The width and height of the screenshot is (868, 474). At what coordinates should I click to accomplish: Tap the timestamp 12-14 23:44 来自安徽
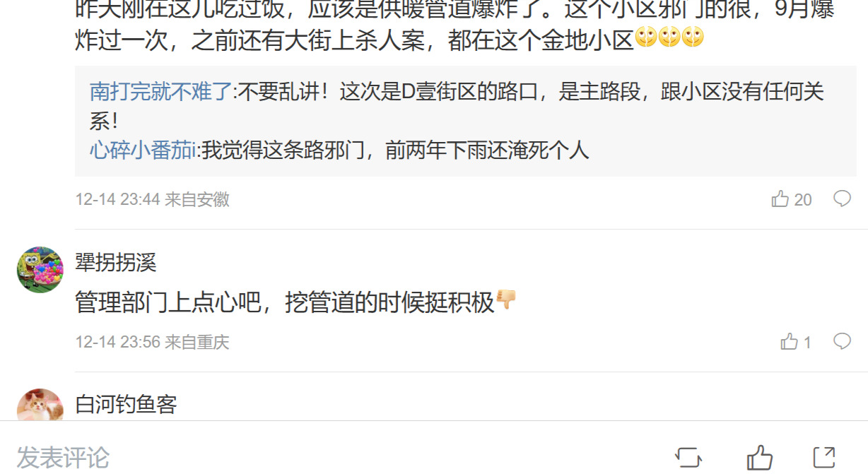point(153,200)
